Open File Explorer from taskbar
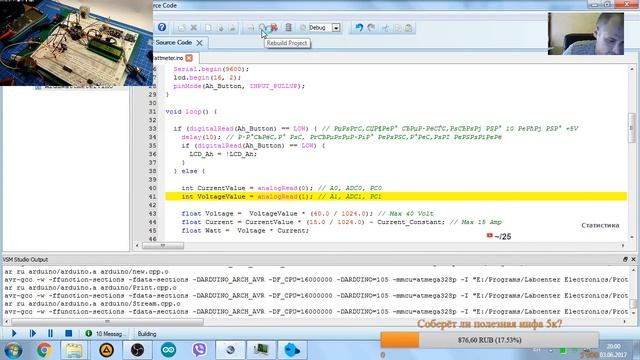 (74, 350)
